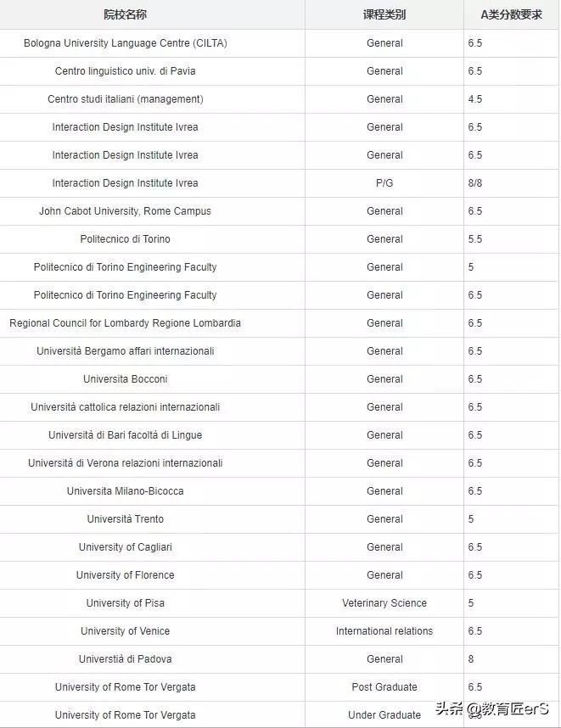This screenshot has width=561, height=728.
Task: Click the Veterinary Science course cell
Action: tap(384, 603)
